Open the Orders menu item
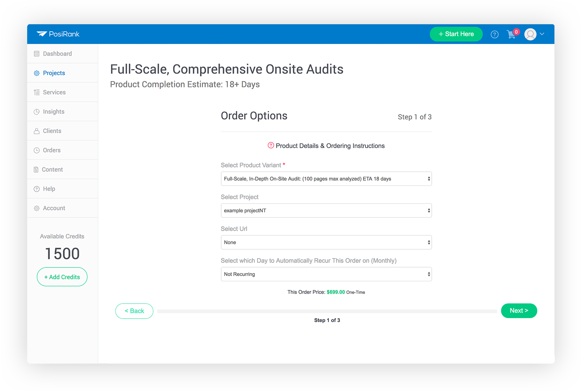 pos(63,150)
